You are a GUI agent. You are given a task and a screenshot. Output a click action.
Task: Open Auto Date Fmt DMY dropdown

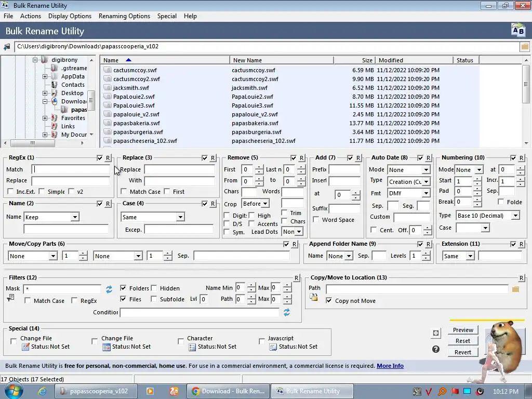(x=426, y=193)
